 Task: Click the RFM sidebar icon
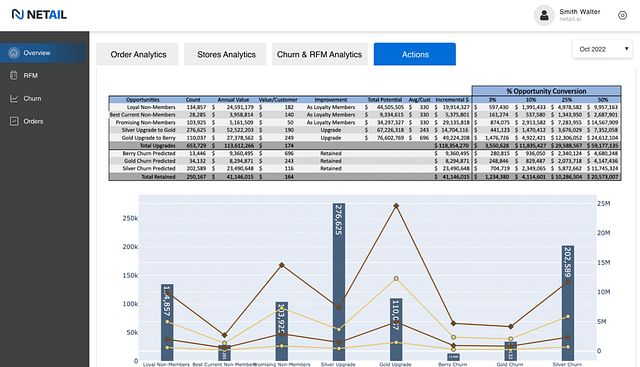pyautogui.click(x=13, y=76)
